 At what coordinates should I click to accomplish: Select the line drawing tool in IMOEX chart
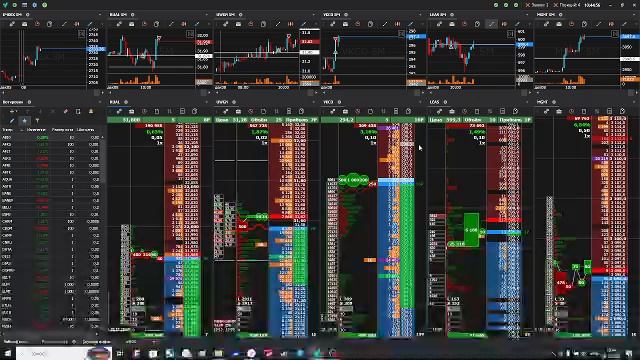[64, 24]
